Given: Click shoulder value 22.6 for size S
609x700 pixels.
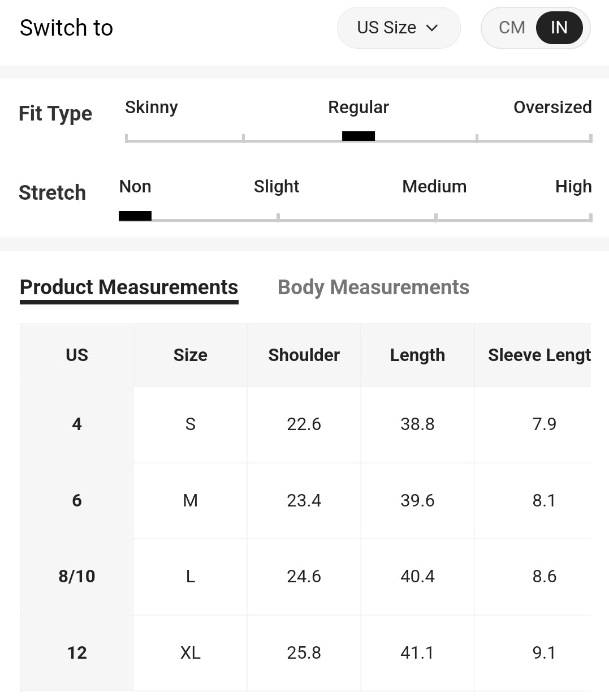Looking at the screenshot, I should (304, 424).
